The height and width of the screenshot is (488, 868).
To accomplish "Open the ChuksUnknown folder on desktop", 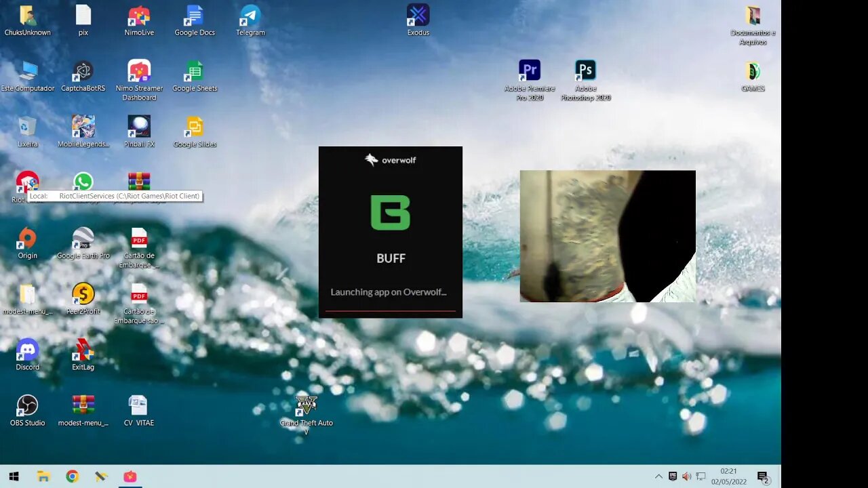I will tap(27, 20).
